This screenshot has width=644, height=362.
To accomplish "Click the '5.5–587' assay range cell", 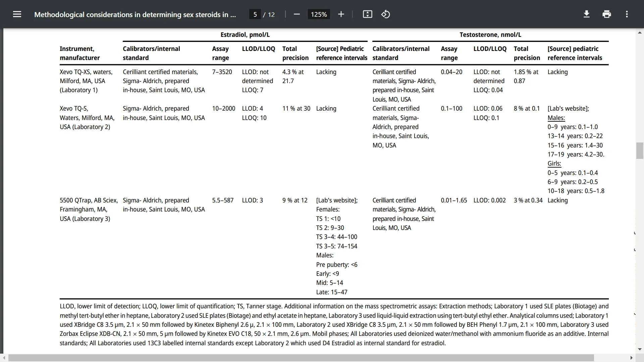I will coord(223,200).
